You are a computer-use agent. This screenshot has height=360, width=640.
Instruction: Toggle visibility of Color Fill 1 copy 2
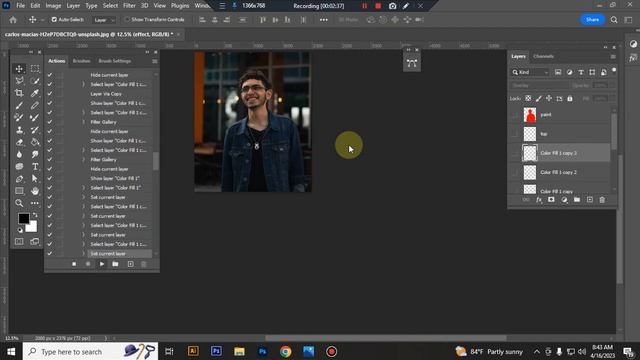tap(515, 172)
